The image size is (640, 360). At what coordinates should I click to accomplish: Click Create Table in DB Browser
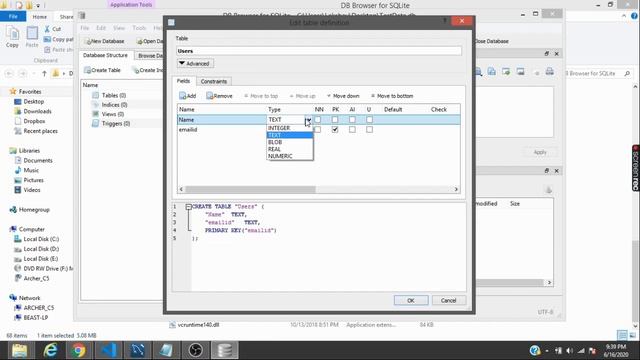pyautogui.click(x=102, y=70)
